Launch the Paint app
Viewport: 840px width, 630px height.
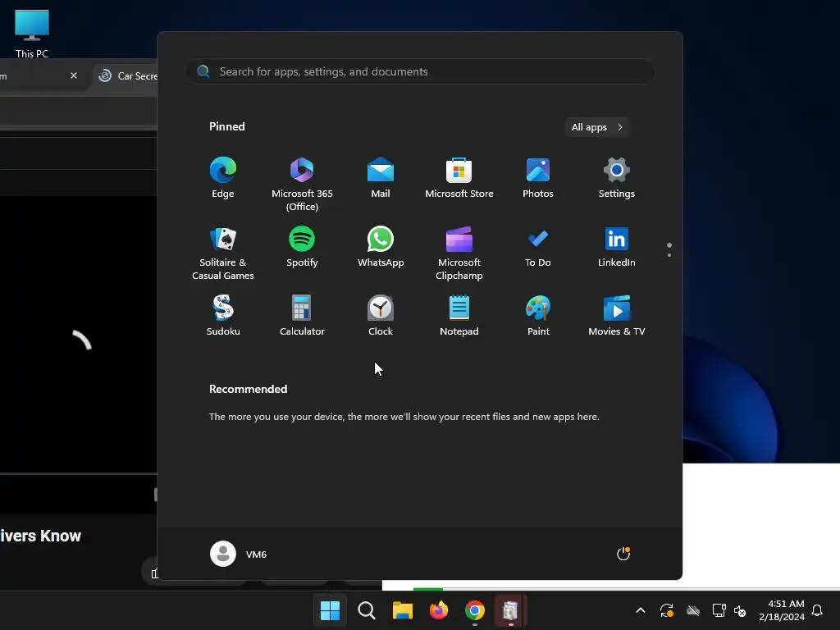pos(538,316)
